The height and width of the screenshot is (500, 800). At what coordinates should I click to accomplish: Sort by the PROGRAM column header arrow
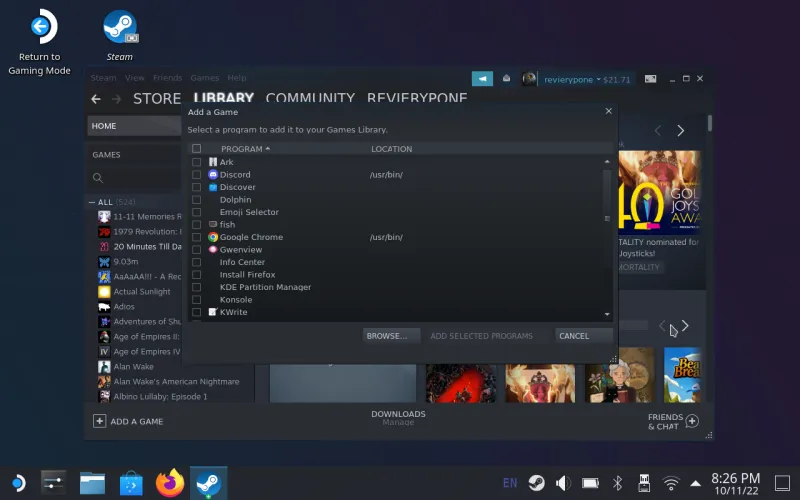[268, 149]
